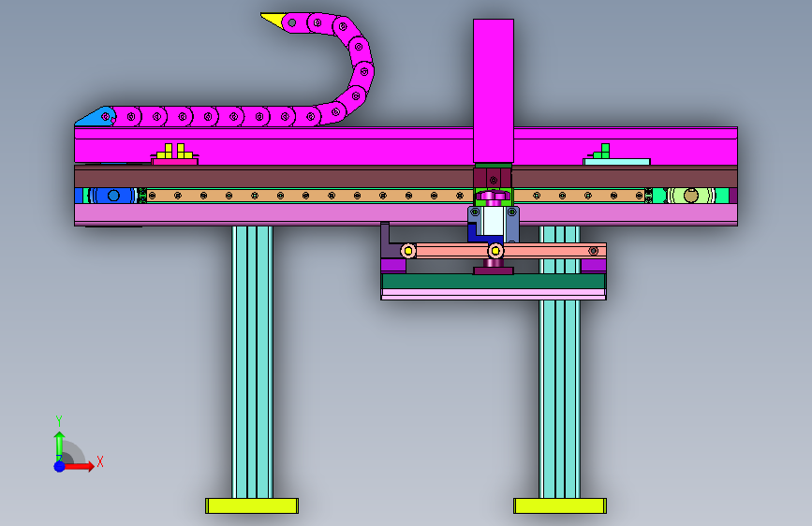Click the blue origin ball of the triad
812x526 pixels.
[x=60, y=466]
